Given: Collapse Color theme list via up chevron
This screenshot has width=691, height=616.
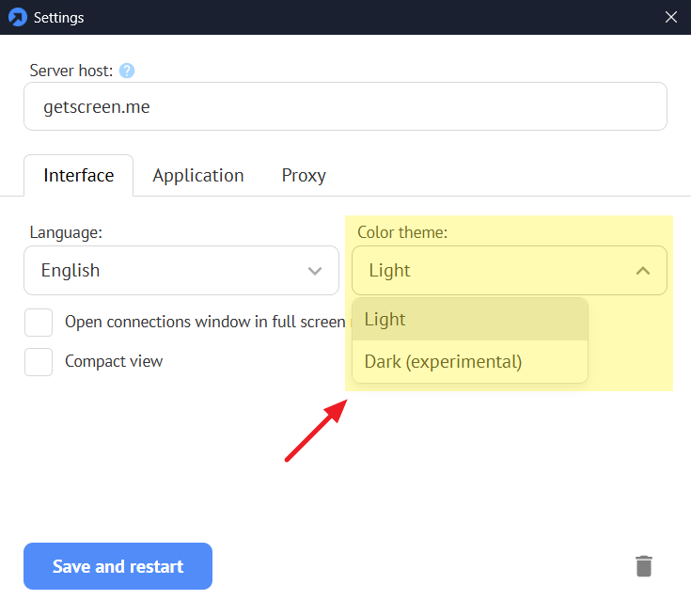Looking at the screenshot, I should [x=643, y=271].
